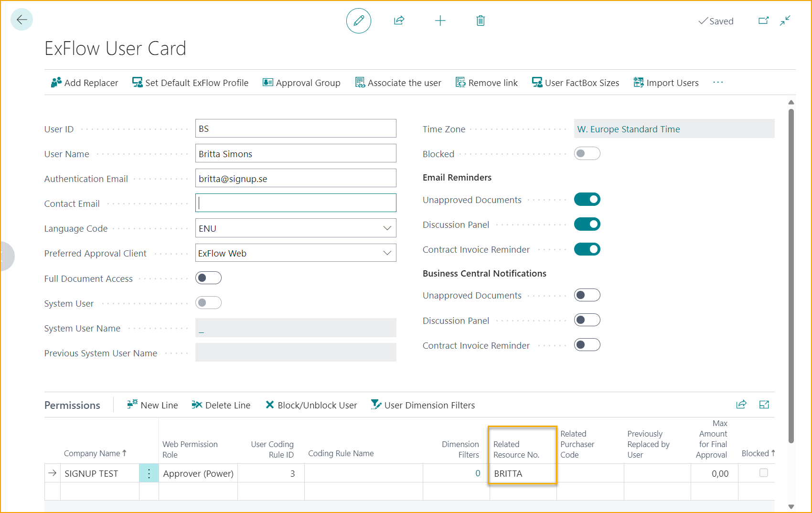Click Delete Line in Permissions
Screen dimensions: 812x513
[221, 405]
